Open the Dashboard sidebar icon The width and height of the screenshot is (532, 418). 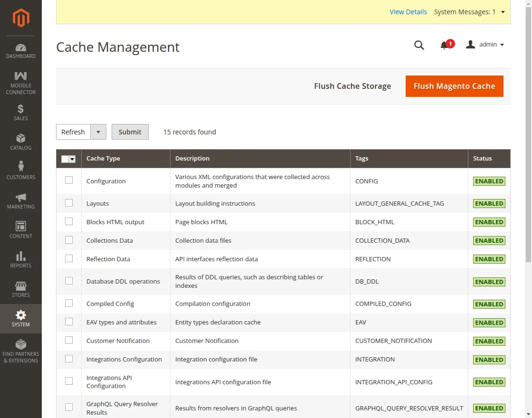pos(21,48)
